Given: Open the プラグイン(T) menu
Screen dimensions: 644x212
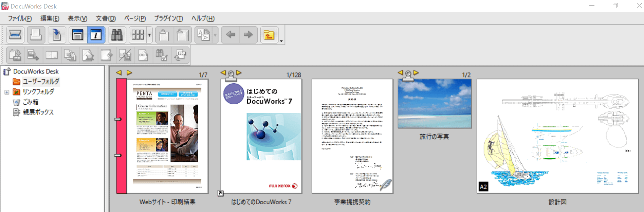Looking at the screenshot, I should (x=168, y=18).
